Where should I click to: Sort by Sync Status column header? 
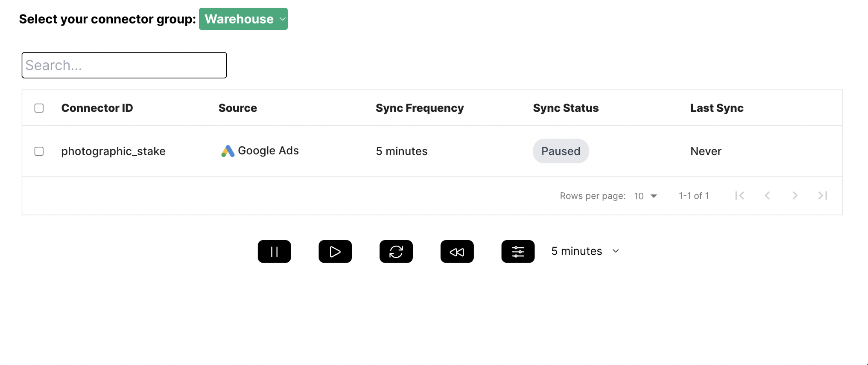pyautogui.click(x=566, y=108)
